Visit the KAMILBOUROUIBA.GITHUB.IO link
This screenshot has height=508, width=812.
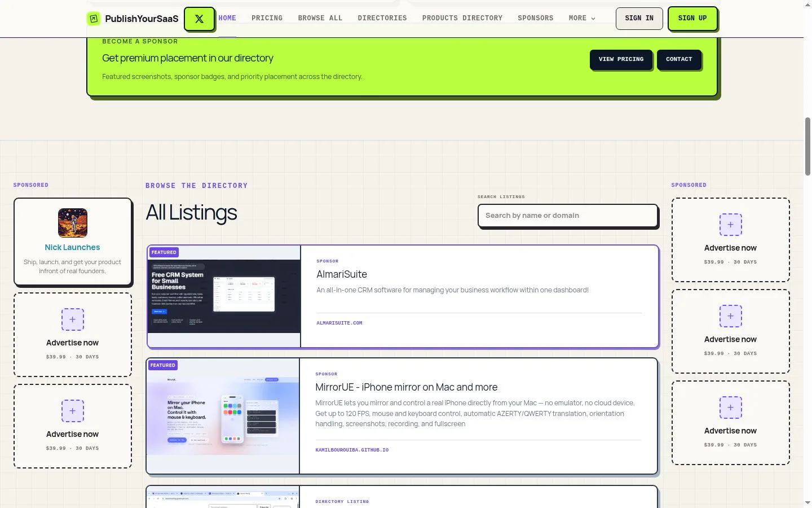(352, 450)
